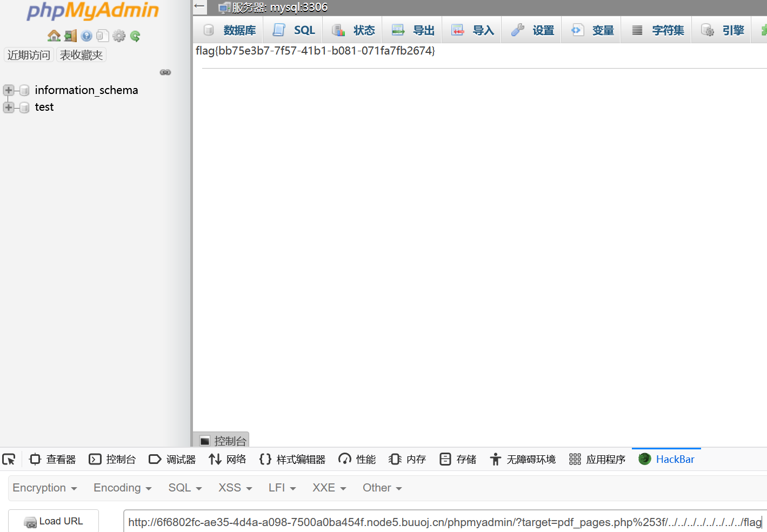Open the HackBar XXE dropdown

[x=329, y=488]
